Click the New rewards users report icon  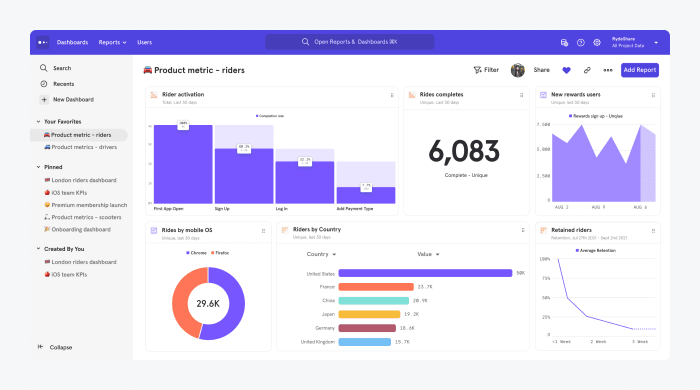tap(543, 95)
